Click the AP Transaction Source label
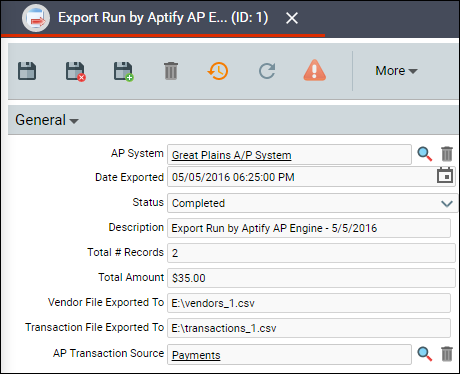The image size is (460, 374). pyautogui.click(x=108, y=353)
